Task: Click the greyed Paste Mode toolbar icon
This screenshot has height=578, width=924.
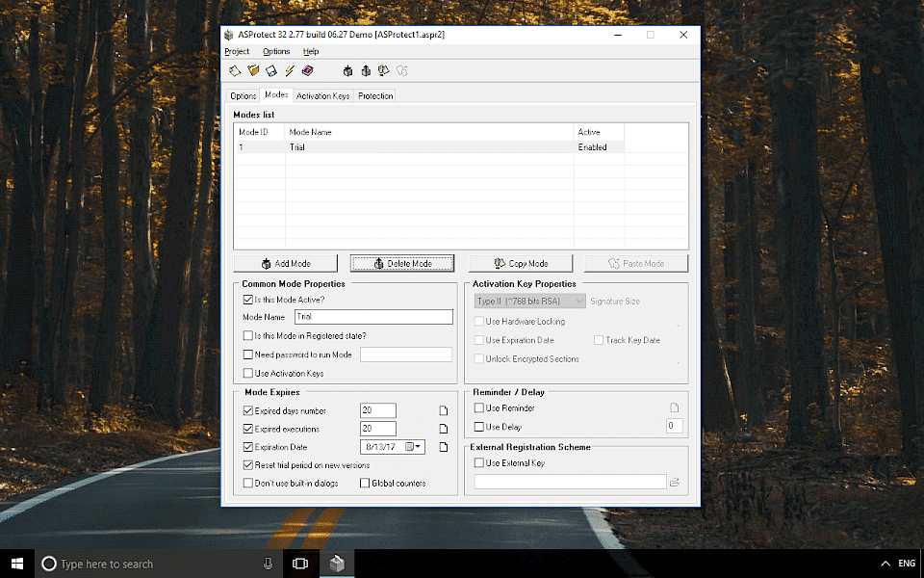Action: [402, 70]
